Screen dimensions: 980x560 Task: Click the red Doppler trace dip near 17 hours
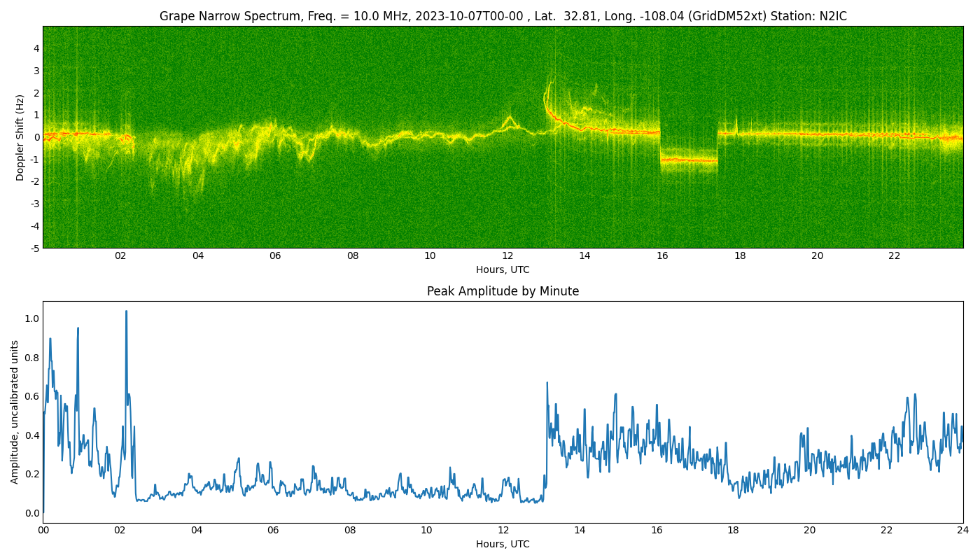pyautogui.click(x=689, y=160)
